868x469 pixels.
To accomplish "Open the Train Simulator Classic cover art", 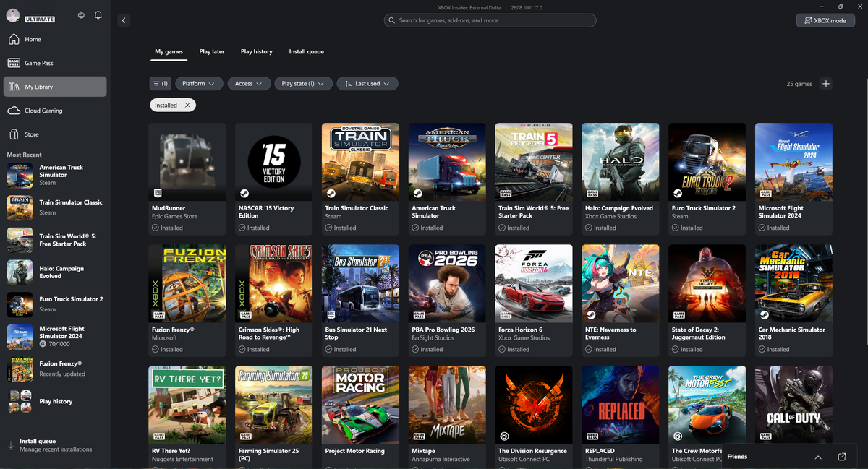I will tap(360, 161).
